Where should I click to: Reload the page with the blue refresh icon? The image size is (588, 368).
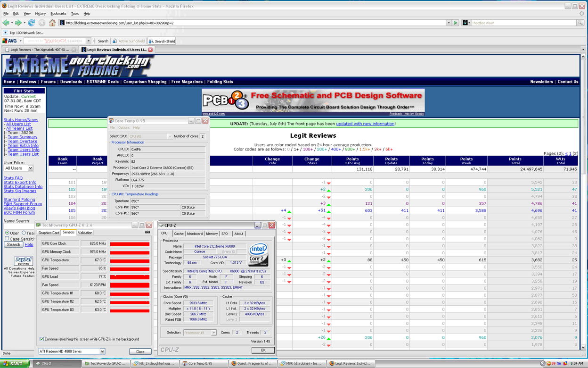pos(32,23)
